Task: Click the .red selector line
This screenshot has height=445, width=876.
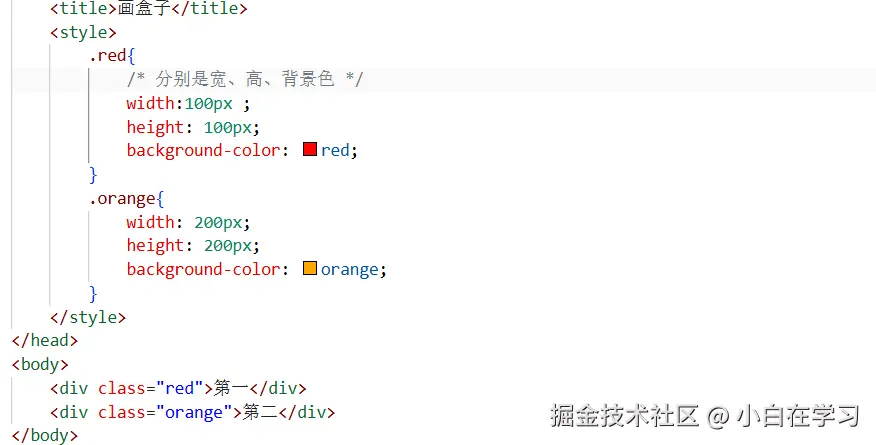Action: 111,56
